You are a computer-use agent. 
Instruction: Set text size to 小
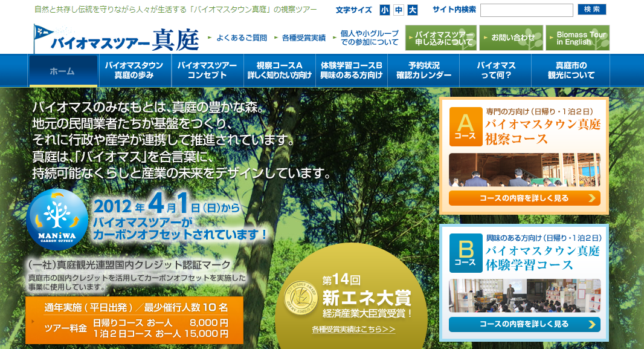coord(384,10)
